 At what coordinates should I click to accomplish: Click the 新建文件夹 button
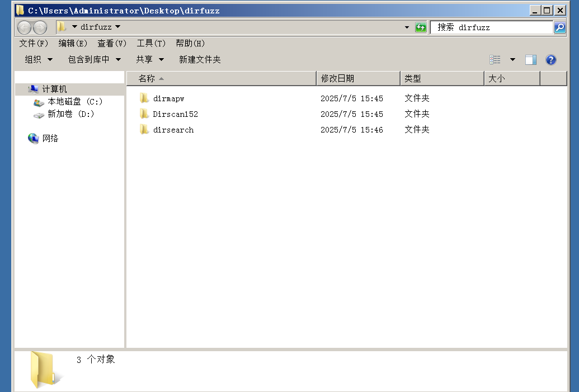(x=200, y=59)
